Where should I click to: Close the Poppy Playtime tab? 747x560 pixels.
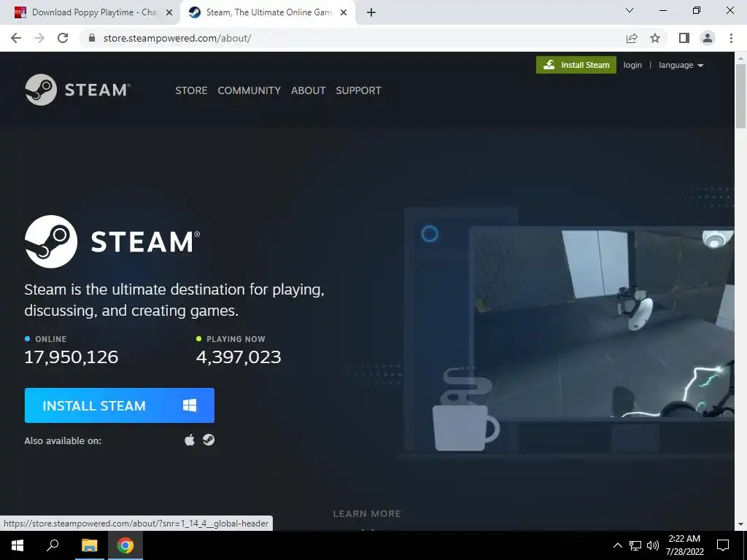pyautogui.click(x=169, y=12)
